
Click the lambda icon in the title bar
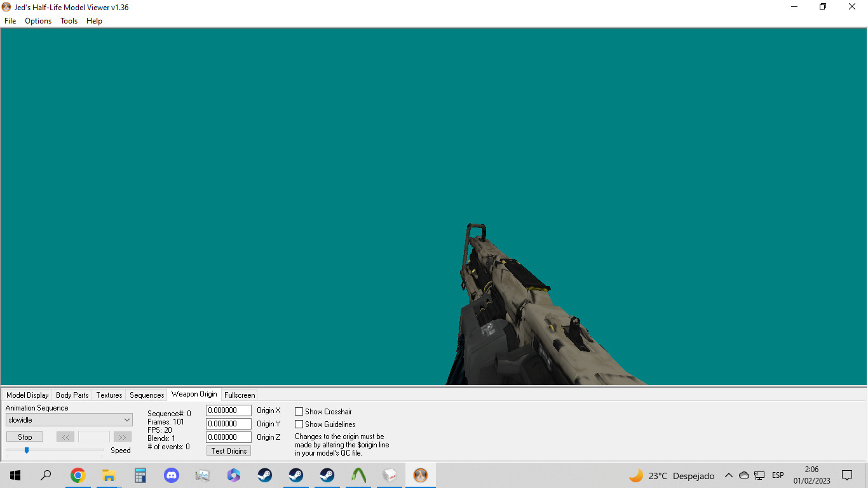[6, 7]
